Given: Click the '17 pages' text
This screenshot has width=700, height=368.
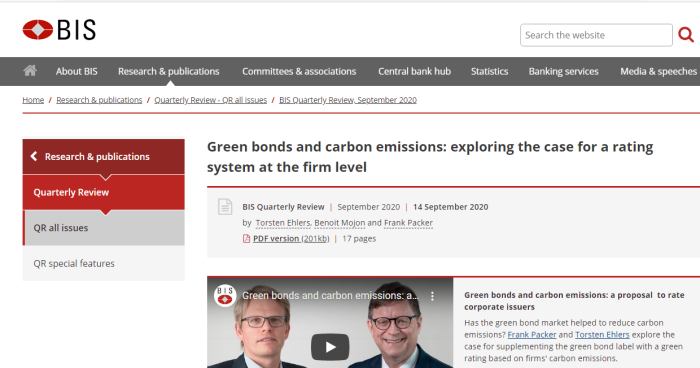Looking at the screenshot, I should [359, 238].
